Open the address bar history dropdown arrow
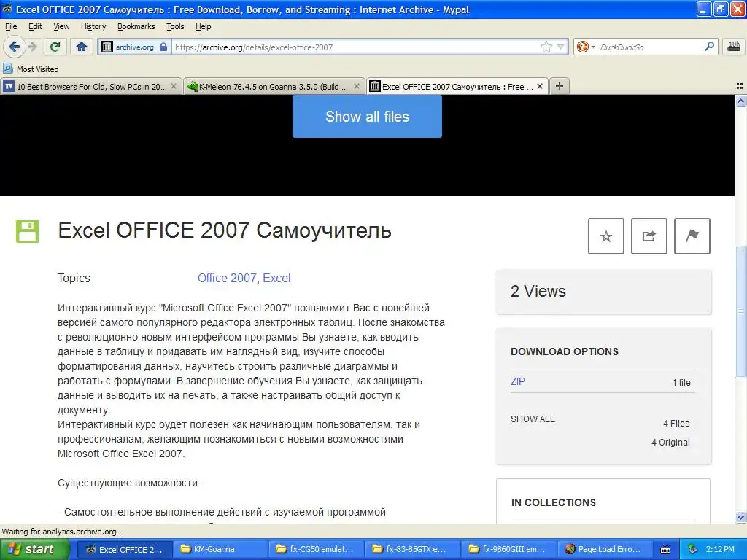 click(561, 47)
